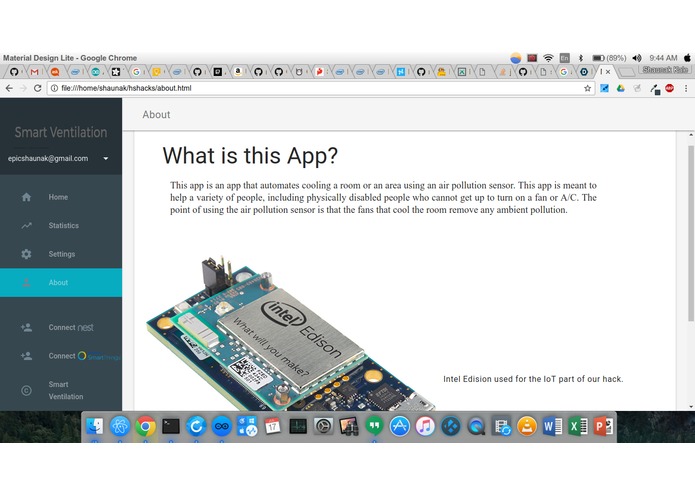
Task: Open the blue Arduino IDE dock icon
Action: click(221, 427)
